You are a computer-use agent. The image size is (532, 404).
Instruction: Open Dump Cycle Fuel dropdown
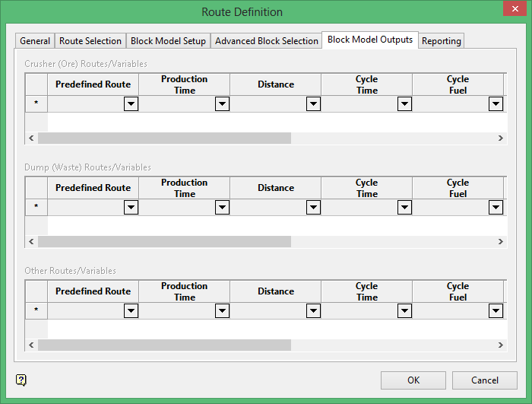[496, 207]
